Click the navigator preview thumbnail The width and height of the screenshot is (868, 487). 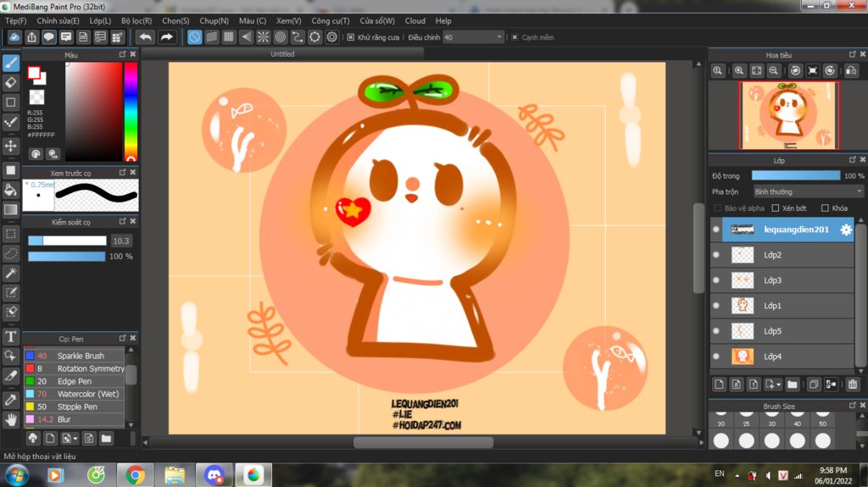(789, 115)
